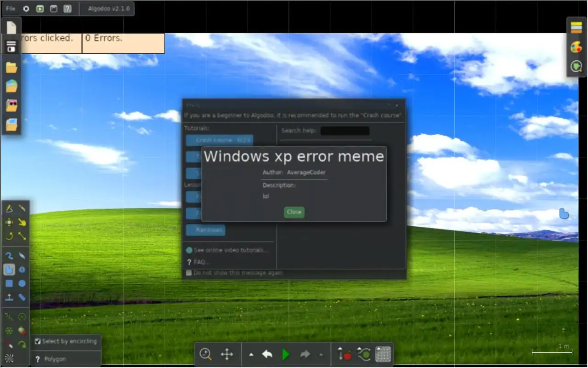
Task: Select the Sketch tool
Action: [9, 209]
